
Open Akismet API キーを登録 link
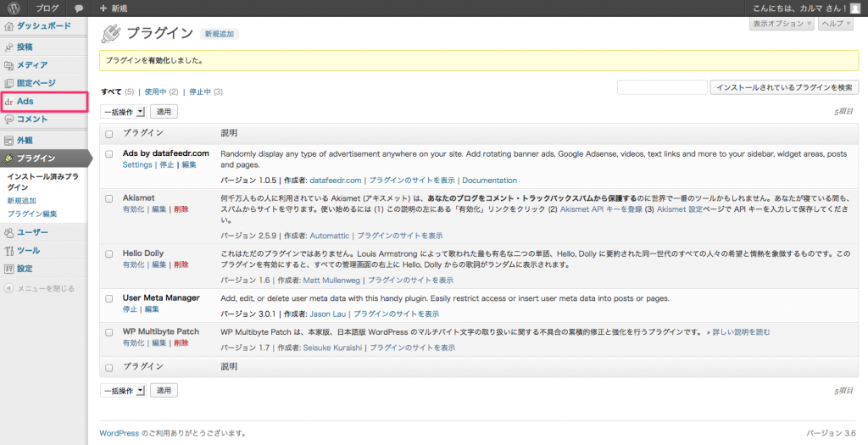click(x=601, y=209)
